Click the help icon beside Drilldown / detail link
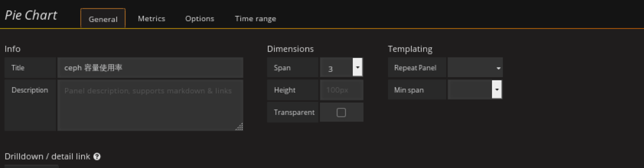644x168 pixels. pos(97,157)
